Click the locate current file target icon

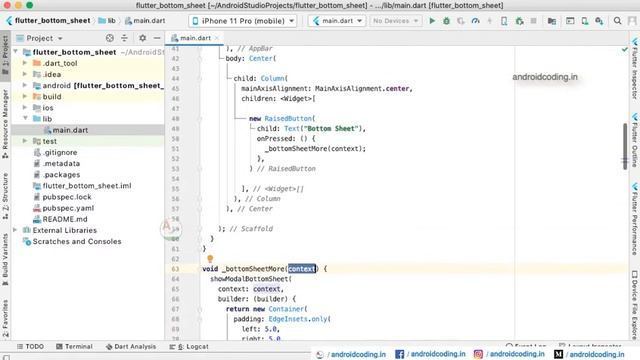coord(110,38)
